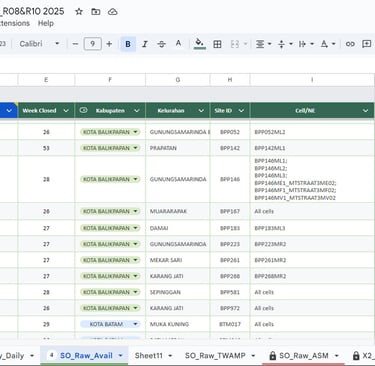
Task: Click the lock icon on SO_Raw_ASM tab
Action: [272, 356]
